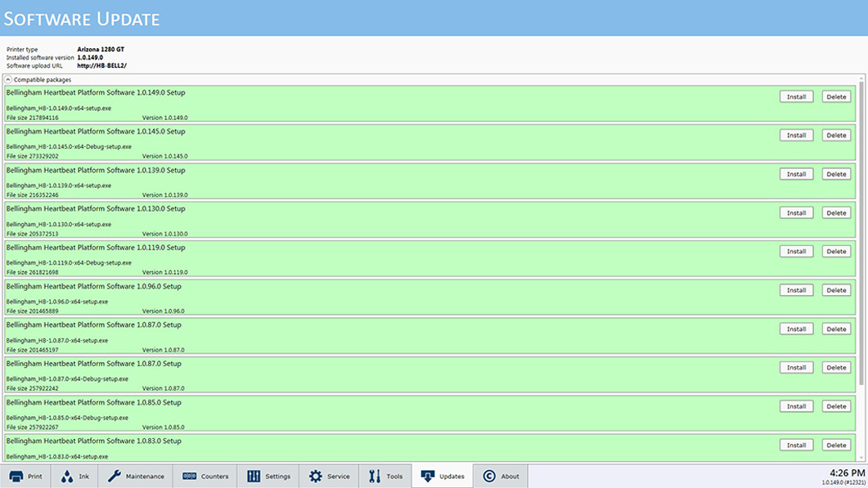
Task: Delete the 1.0.130.0 package
Action: [836, 213]
